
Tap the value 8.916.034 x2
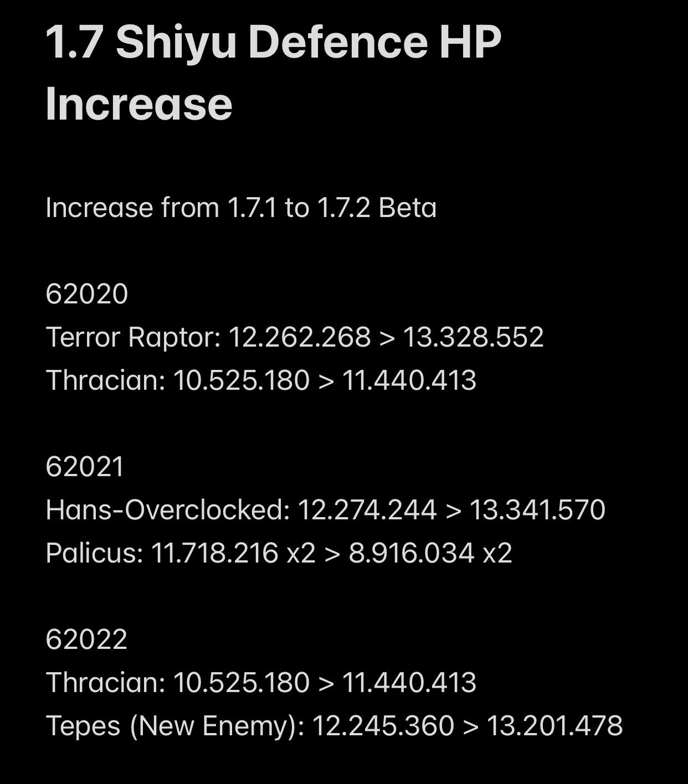pos(430,553)
